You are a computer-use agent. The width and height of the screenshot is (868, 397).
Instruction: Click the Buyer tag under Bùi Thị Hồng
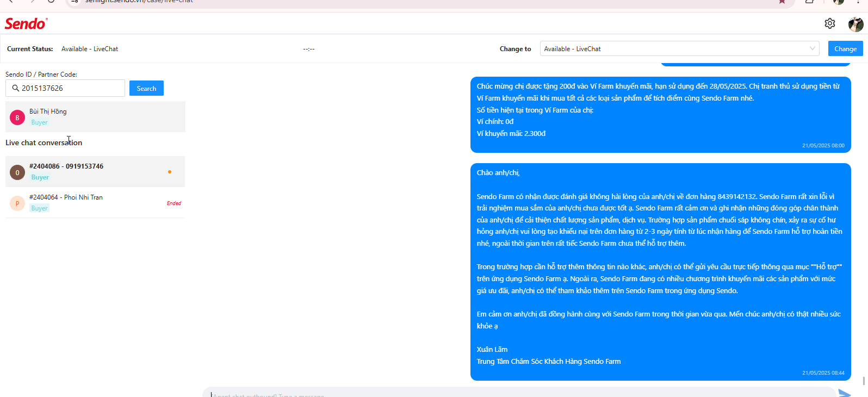pyautogui.click(x=40, y=122)
